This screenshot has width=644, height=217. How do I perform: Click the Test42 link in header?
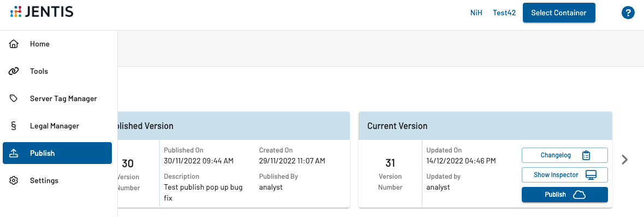(504, 13)
